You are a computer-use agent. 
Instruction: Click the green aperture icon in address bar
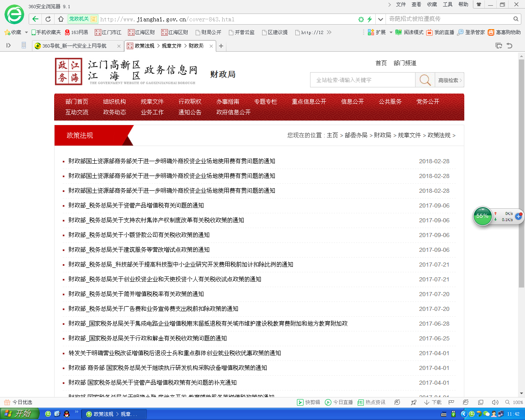(361, 19)
